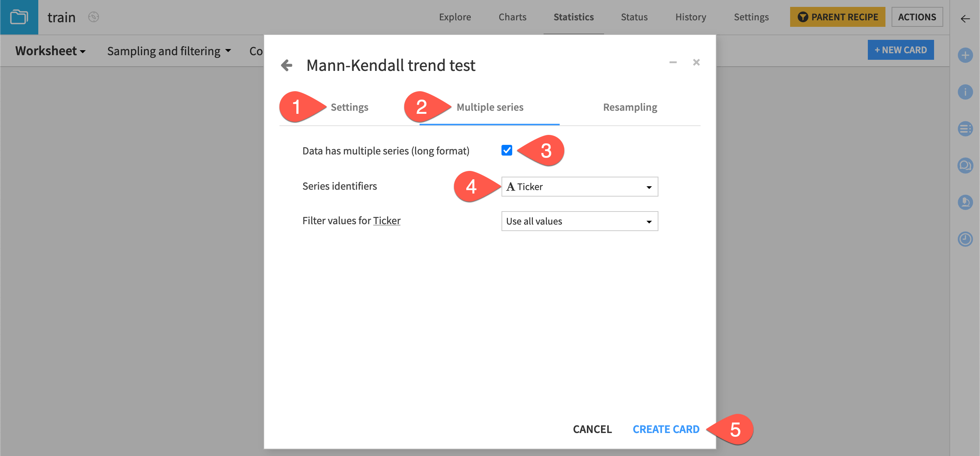Open the dataset Settings tab in top bar
This screenshot has width=980, height=456.
pyautogui.click(x=751, y=17)
